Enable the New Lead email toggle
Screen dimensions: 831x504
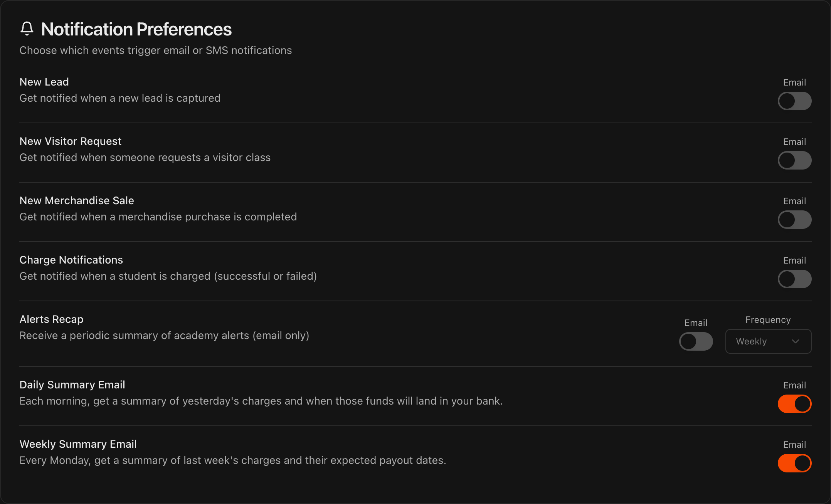click(x=794, y=101)
